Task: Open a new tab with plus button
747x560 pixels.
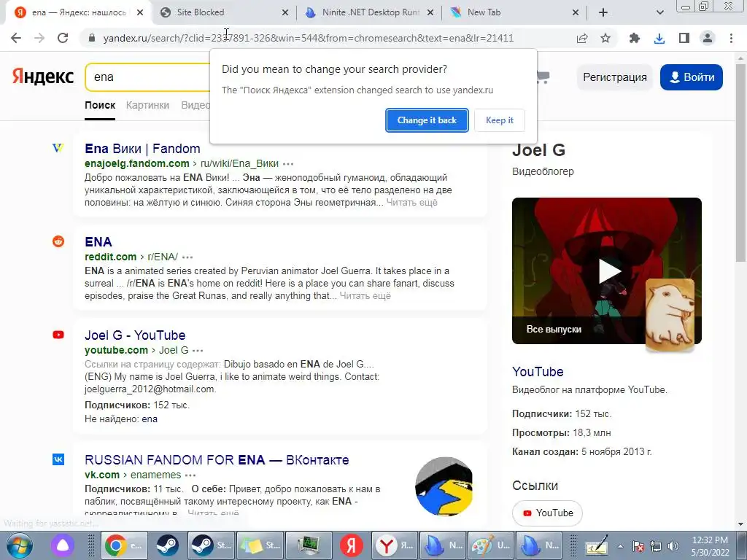Action: pyautogui.click(x=603, y=12)
